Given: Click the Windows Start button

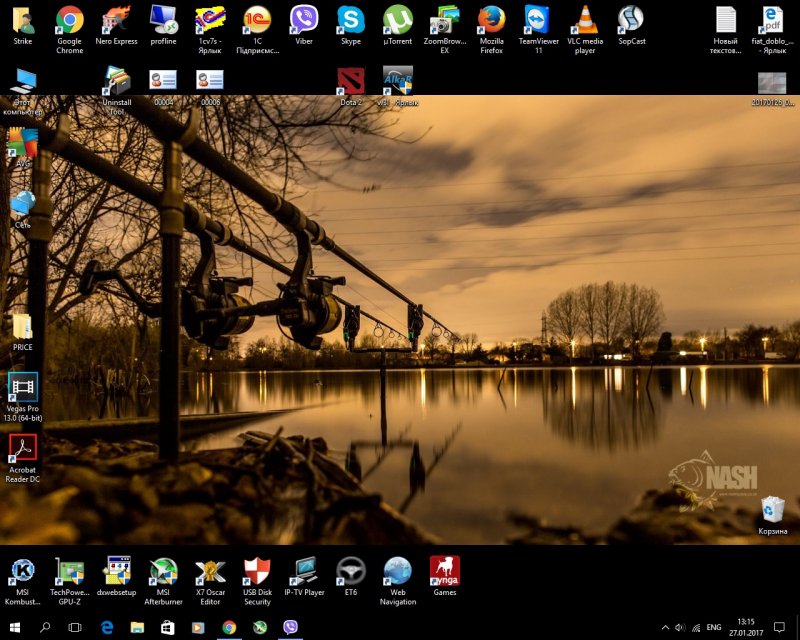Looking at the screenshot, I should 15,627.
